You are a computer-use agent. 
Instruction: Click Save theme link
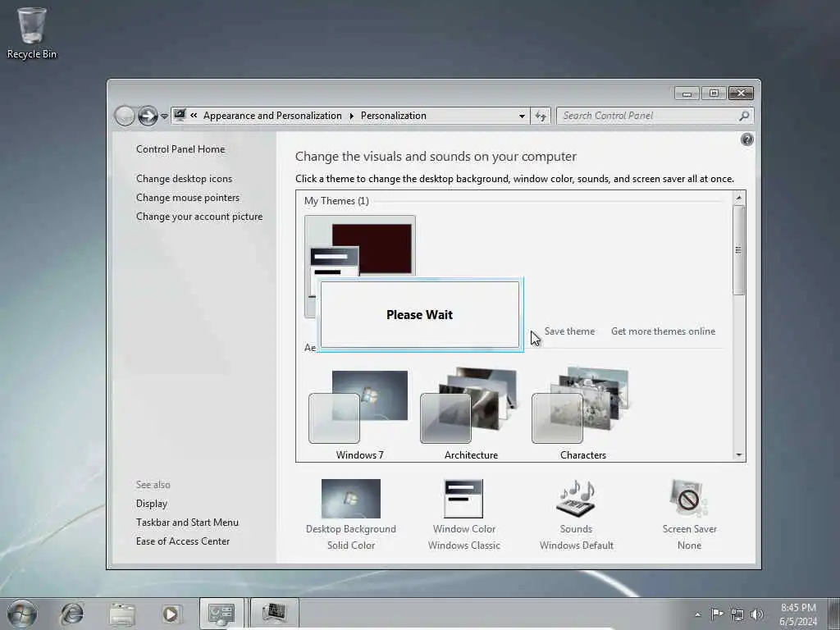click(569, 331)
